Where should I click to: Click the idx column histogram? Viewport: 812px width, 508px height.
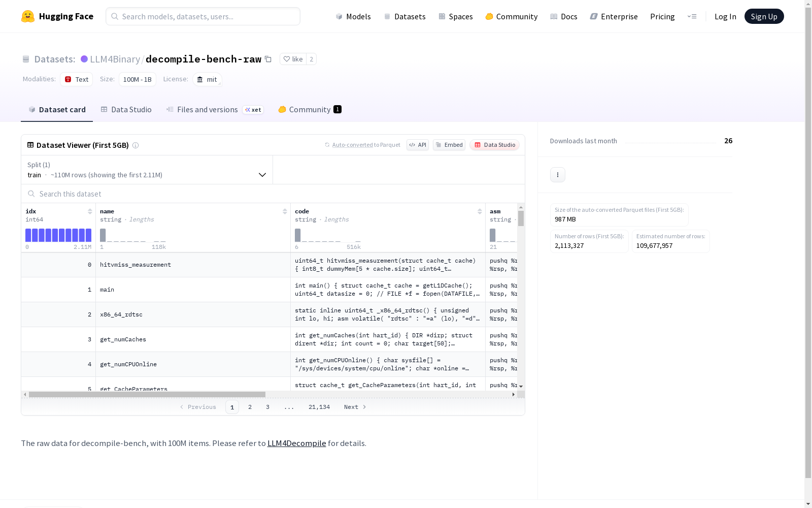58,235
